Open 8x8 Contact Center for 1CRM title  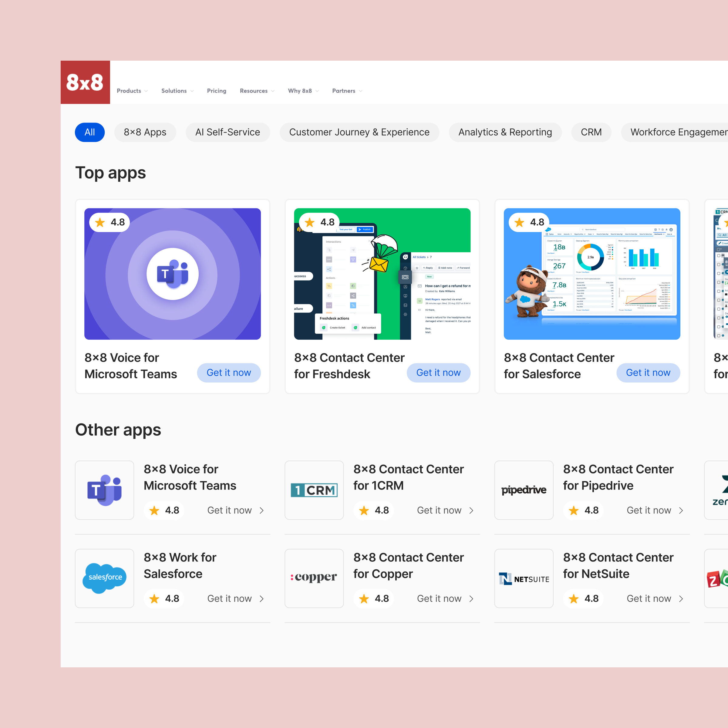click(409, 477)
